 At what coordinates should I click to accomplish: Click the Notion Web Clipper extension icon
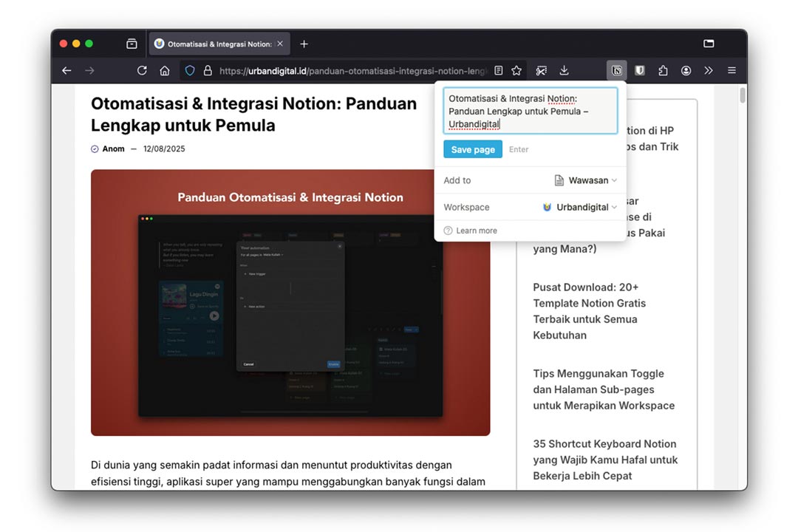click(x=617, y=71)
